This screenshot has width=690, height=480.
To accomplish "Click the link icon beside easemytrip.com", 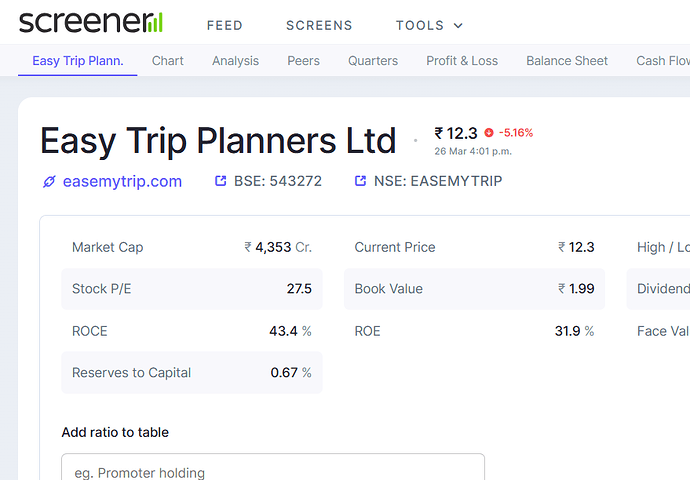I will (x=48, y=181).
